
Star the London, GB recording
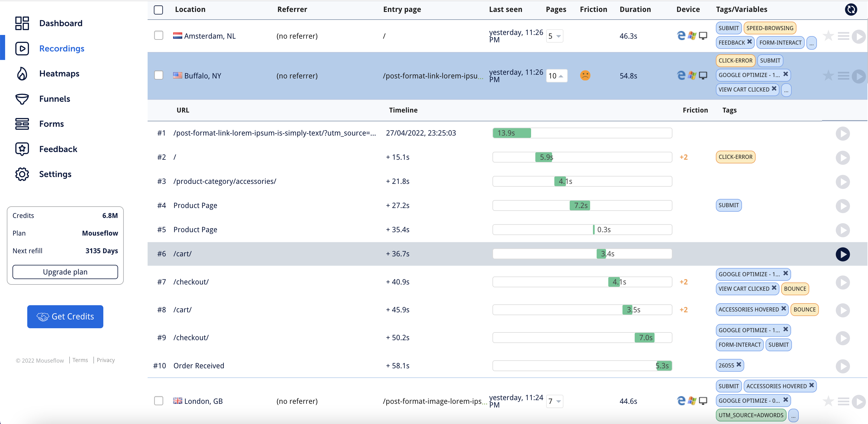click(828, 401)
